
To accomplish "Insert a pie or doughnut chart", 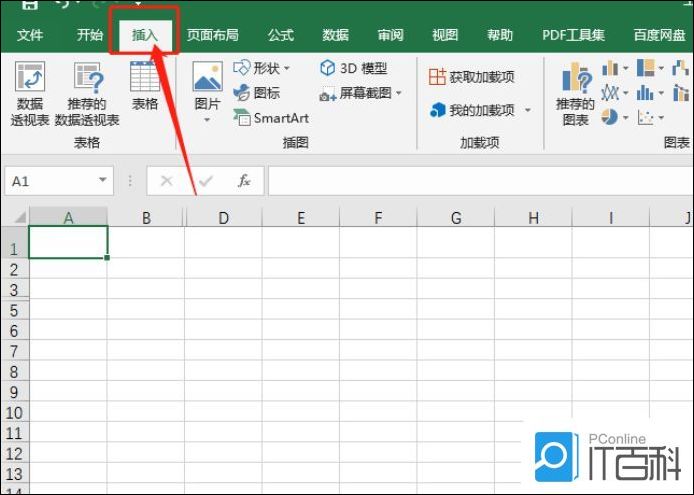I will click(610, 117).
